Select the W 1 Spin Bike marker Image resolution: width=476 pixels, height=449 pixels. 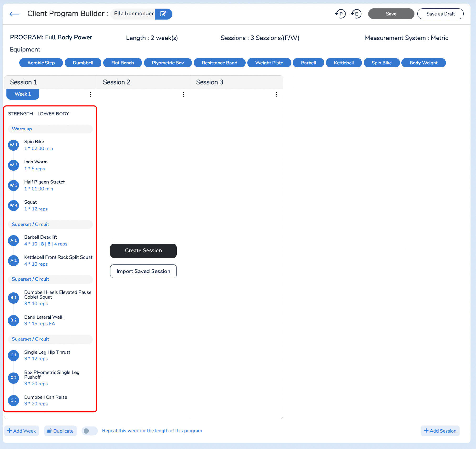point(14,145)
